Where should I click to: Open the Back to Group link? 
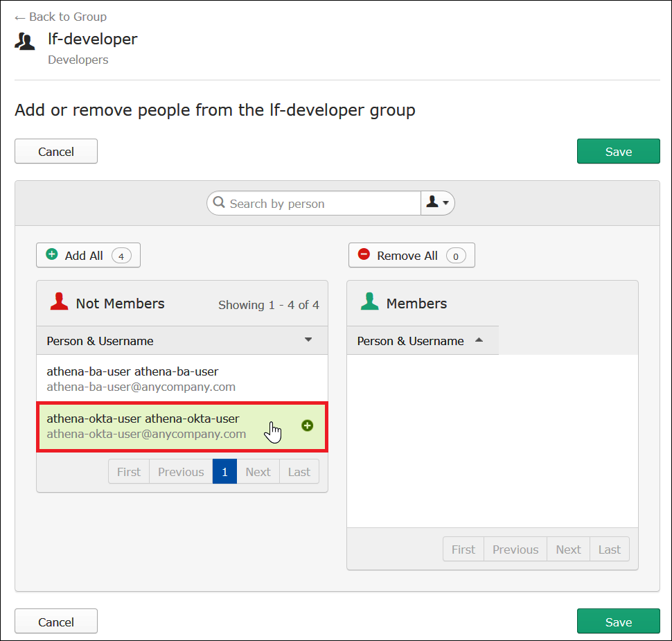[60, 16]
